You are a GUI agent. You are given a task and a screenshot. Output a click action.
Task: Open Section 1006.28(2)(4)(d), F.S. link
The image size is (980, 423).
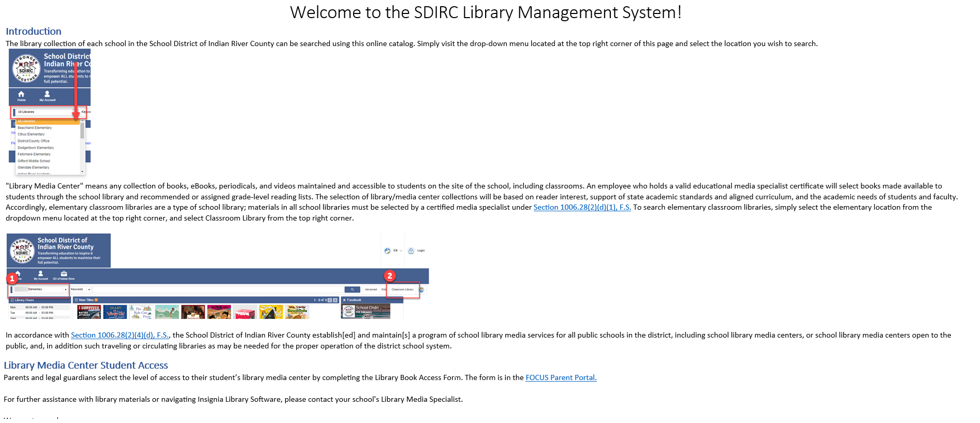tap(120, 335)
